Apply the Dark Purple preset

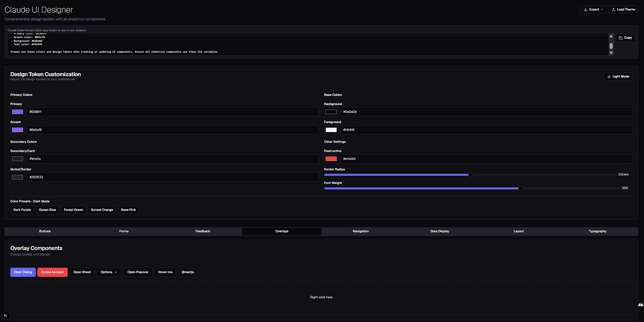coord(22,210)
